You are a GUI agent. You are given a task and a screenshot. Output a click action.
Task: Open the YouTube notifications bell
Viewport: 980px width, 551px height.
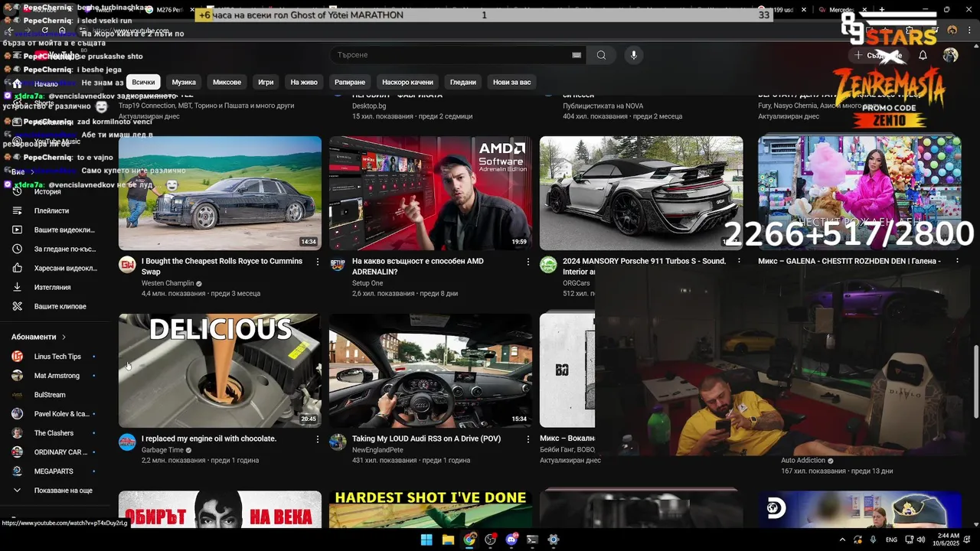[x=923, y=55]
